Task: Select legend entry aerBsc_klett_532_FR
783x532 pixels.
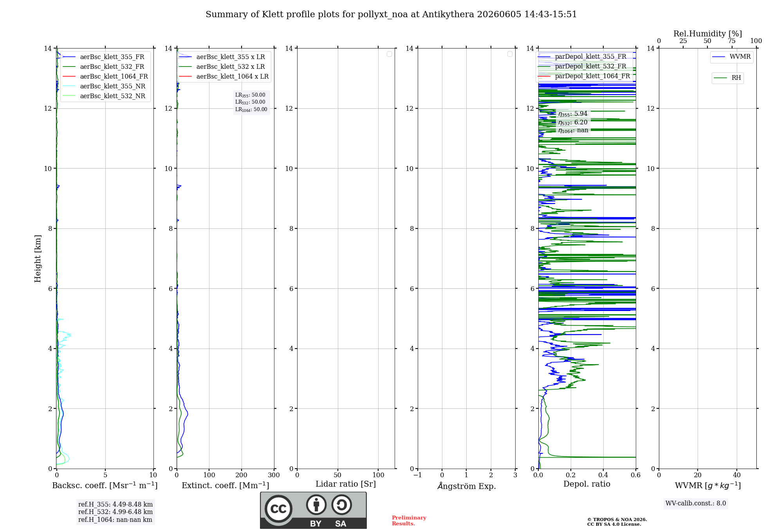Action: tap(112, 66)
